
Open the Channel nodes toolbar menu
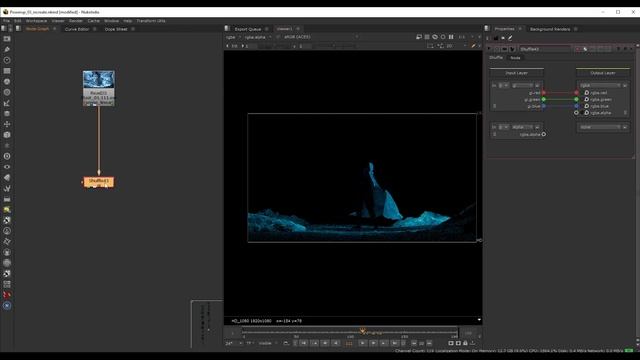click(x=7, y=71)
